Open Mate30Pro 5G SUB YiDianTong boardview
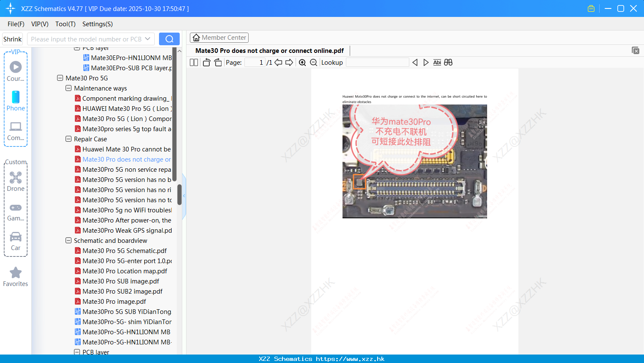The image size is (644, 363). [123, 311]
